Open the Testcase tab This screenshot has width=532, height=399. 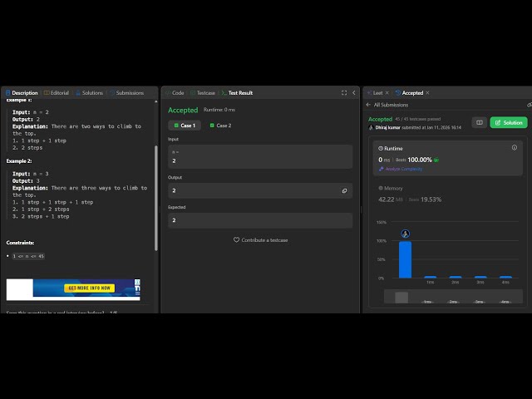(204, 93)
